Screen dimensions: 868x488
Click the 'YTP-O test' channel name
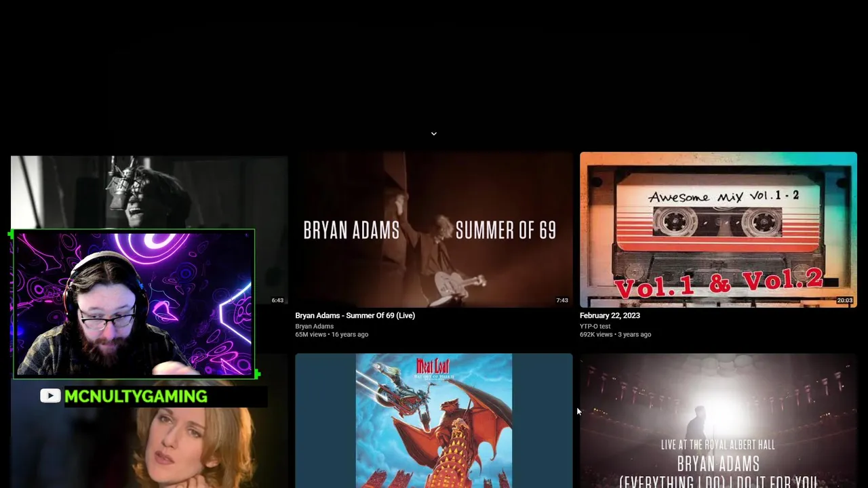[595, 326]
